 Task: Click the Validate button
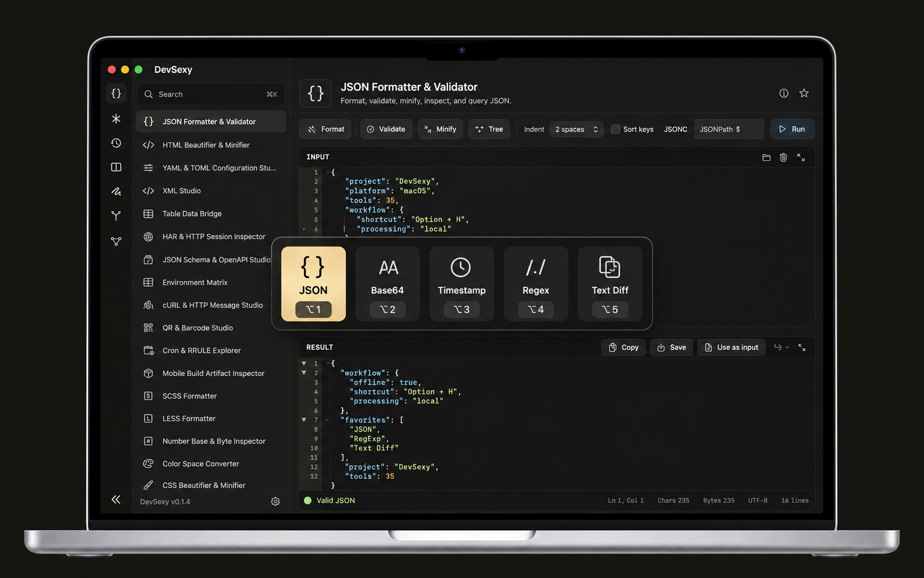tap(386, 129)
